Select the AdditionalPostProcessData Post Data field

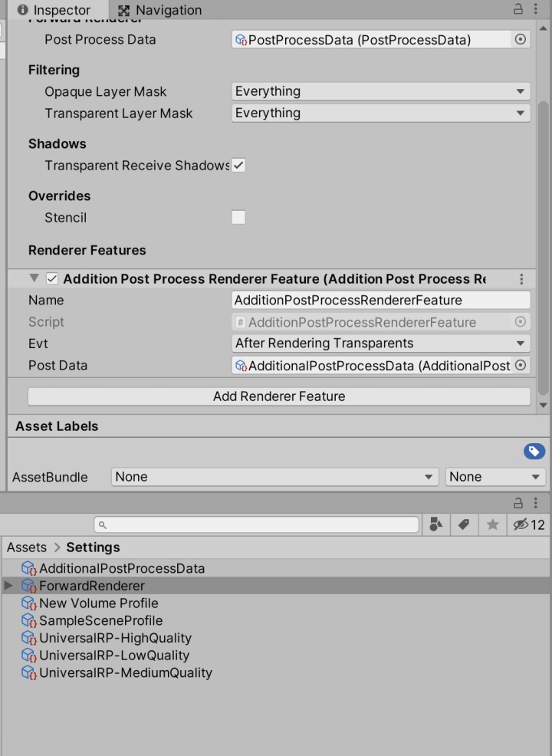click(371, 365)
